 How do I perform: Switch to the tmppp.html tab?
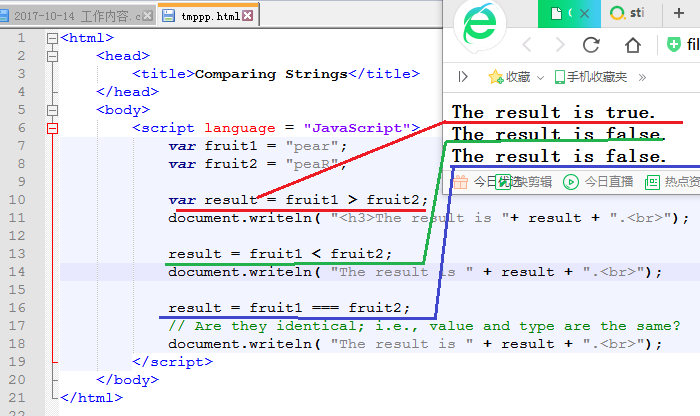pos(208,16)
